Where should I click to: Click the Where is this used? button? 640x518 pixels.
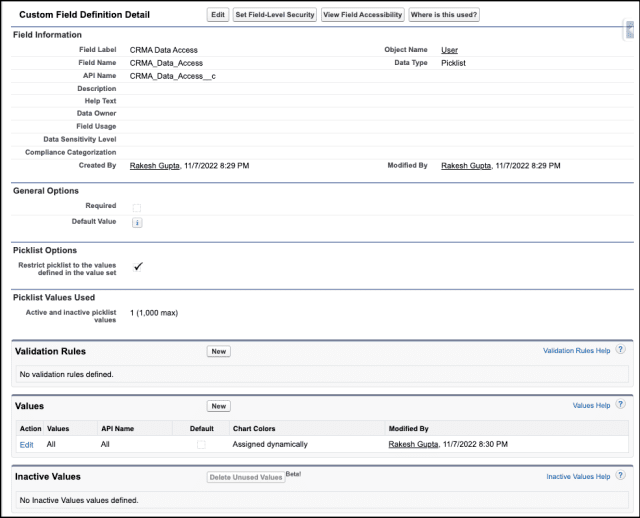tap(444, 15)
